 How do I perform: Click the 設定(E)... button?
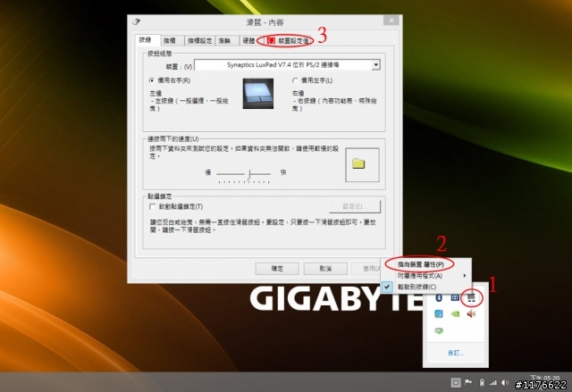click(x=355, y=206)
